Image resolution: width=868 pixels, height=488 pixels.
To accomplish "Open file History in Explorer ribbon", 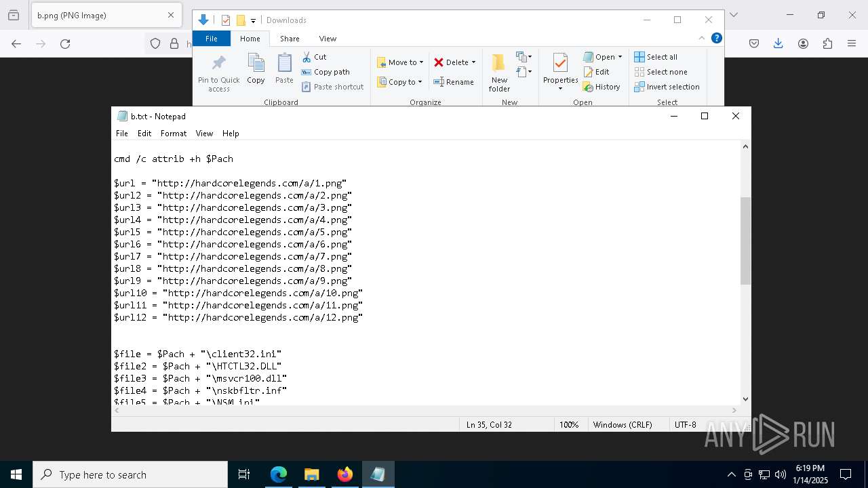I will (601, 87).
